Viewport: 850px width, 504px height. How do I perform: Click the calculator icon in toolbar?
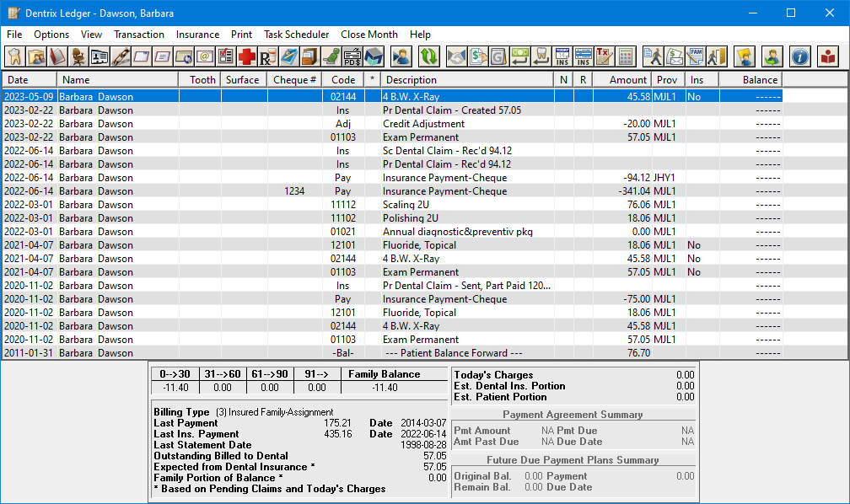625,56
